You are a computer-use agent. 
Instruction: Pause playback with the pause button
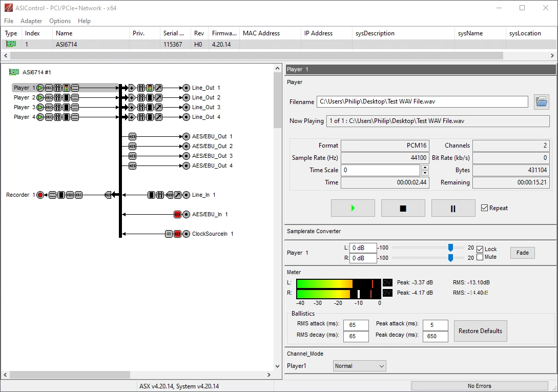click(x=453, y=208)
